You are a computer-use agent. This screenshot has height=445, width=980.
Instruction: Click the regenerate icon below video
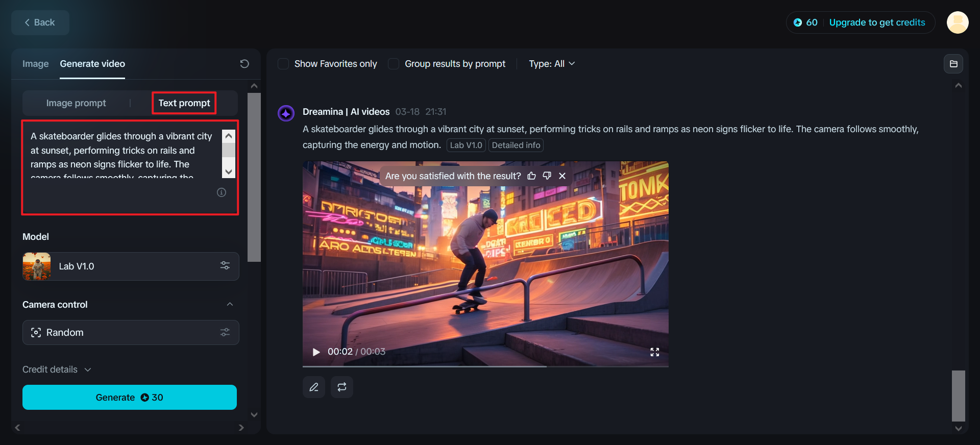click(342, 387)
